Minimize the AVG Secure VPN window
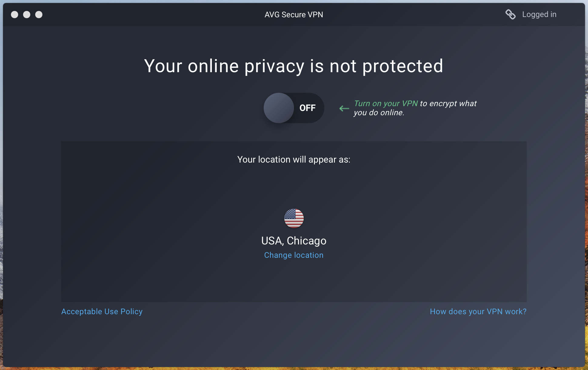 [27, 15]
